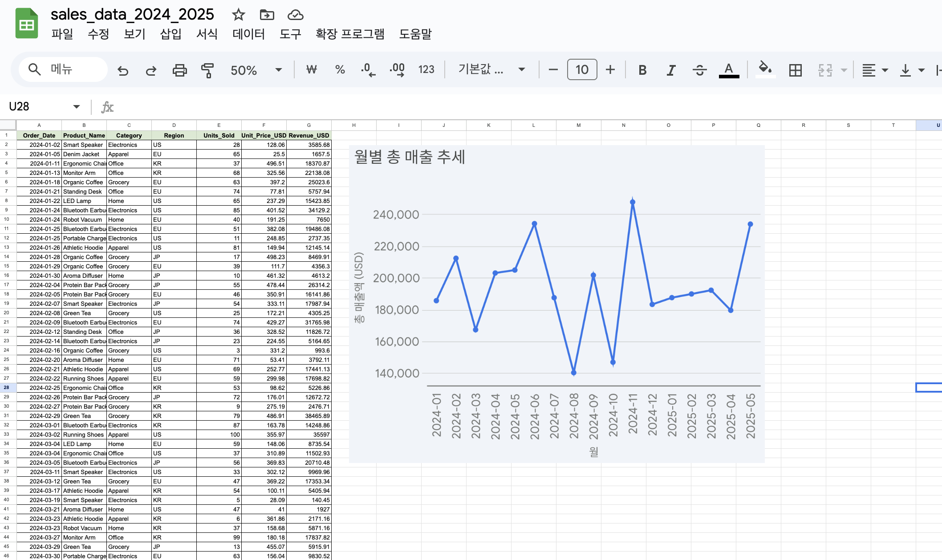
Task: Print the spreadsheet
Action: (x=180, y=70)
